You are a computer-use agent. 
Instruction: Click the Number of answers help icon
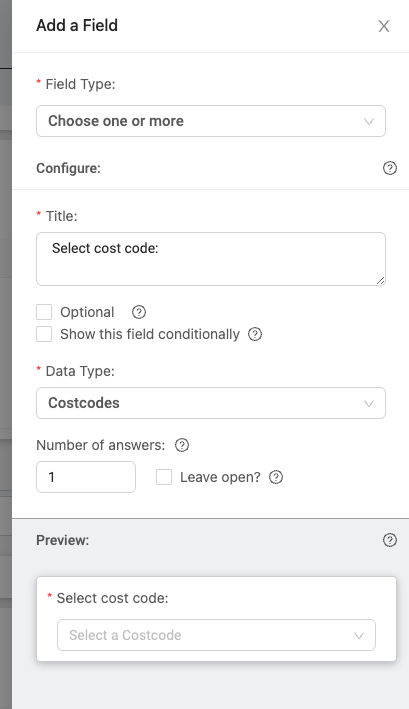182,445
